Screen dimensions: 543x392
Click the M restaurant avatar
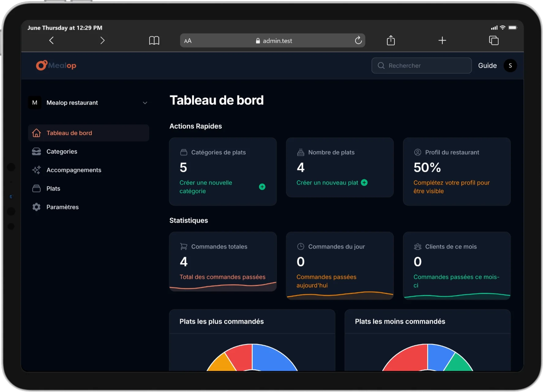pos(35,103)
